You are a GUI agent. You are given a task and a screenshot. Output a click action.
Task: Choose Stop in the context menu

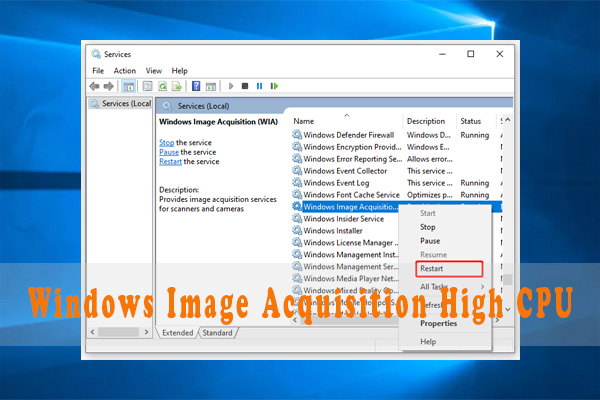[x=427, y=227]
